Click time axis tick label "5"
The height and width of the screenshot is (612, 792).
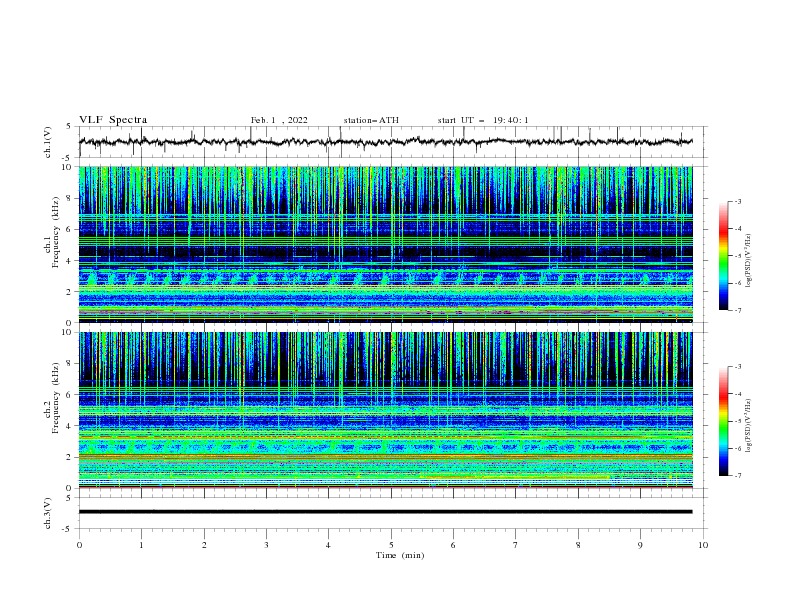tap(391, 545)
